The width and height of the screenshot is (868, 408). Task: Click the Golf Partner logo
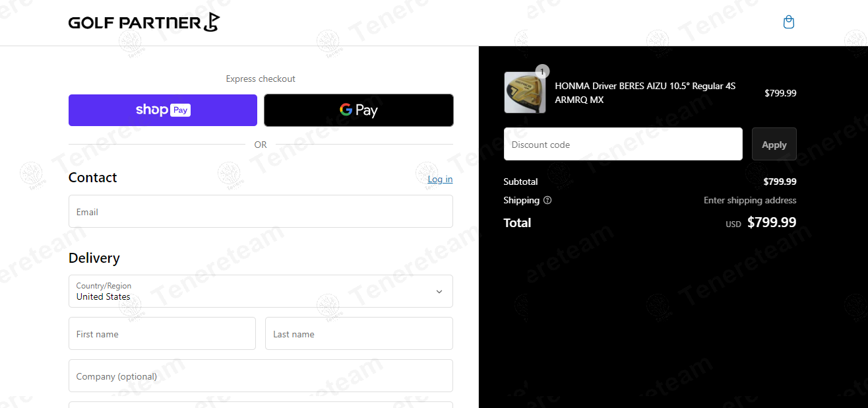click(x=144, y=22)
